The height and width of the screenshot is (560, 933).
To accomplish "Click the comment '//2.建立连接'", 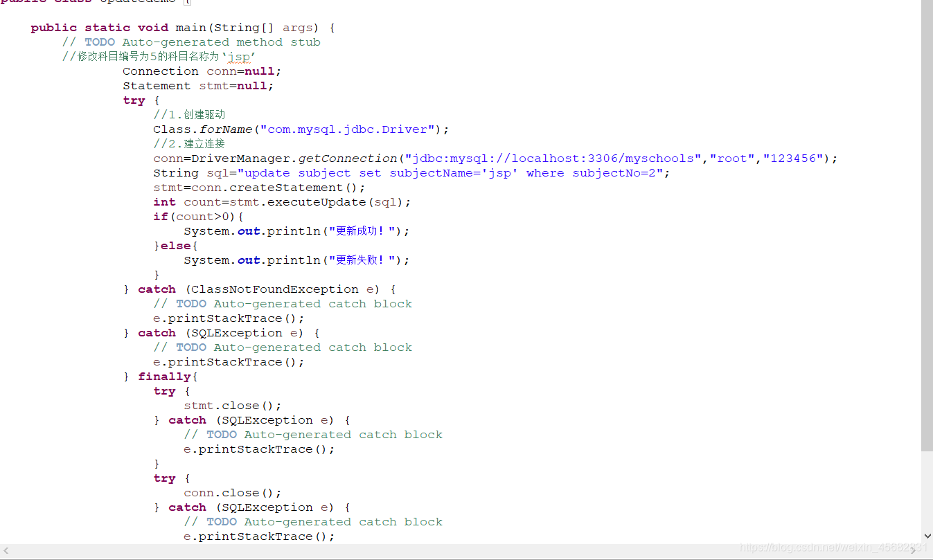I will (x=189, y=144).
